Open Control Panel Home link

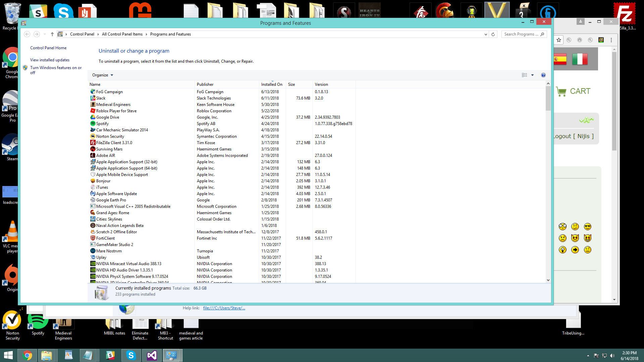(48, 48)
